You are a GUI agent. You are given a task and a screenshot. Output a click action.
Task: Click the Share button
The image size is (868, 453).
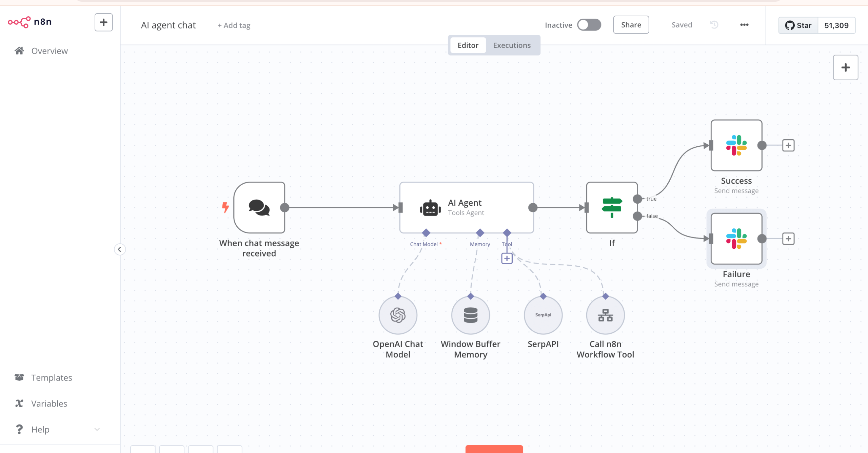point(631,25)
